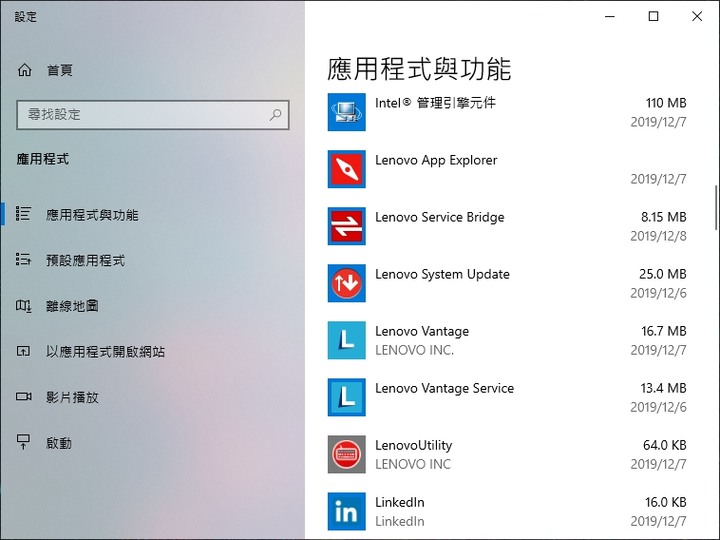Click the search magnifier icon

tap(276, 114)
